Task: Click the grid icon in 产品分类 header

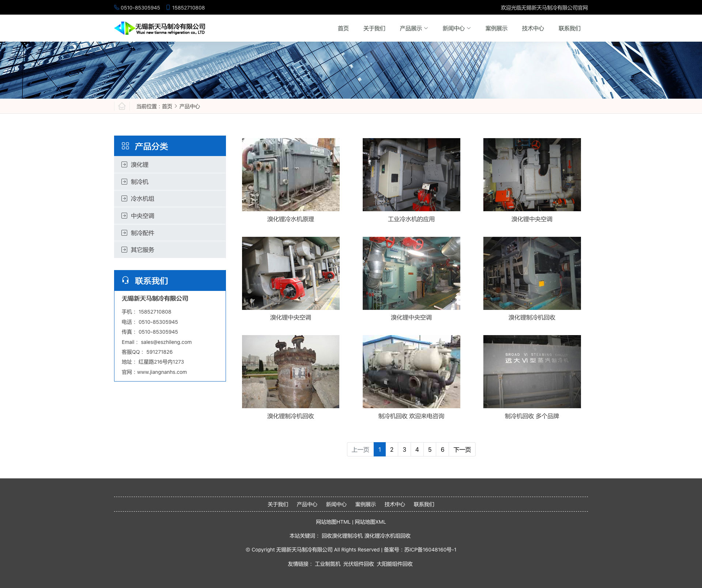Action: point(125,146)
